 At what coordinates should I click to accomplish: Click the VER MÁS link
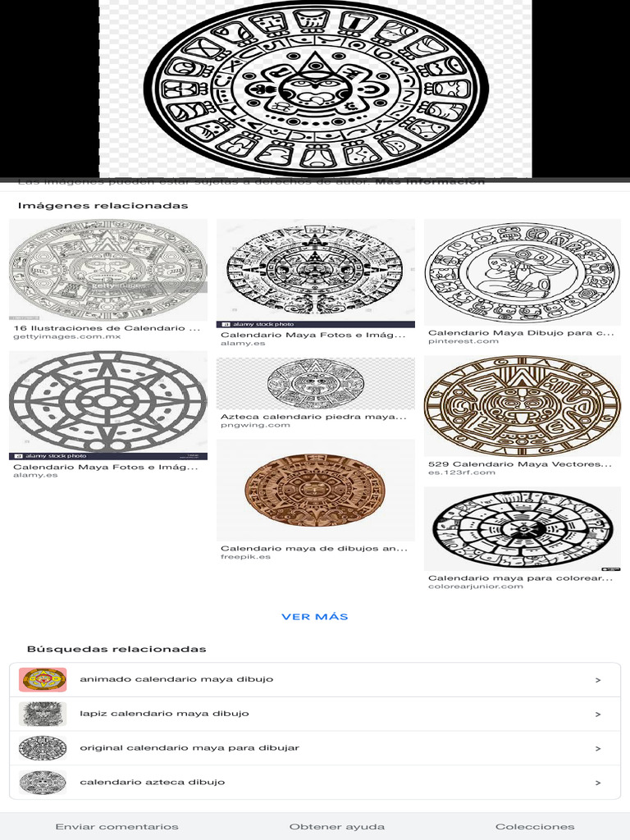click(x=315, y=617)
